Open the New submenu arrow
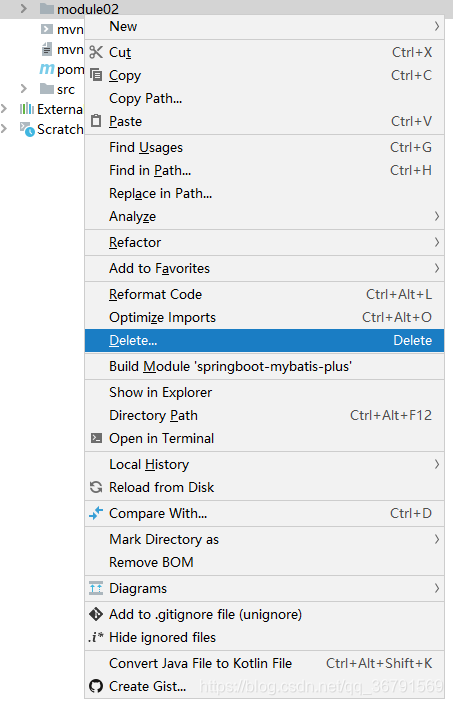This screenshot has height=705, width=453. point(436,26)
